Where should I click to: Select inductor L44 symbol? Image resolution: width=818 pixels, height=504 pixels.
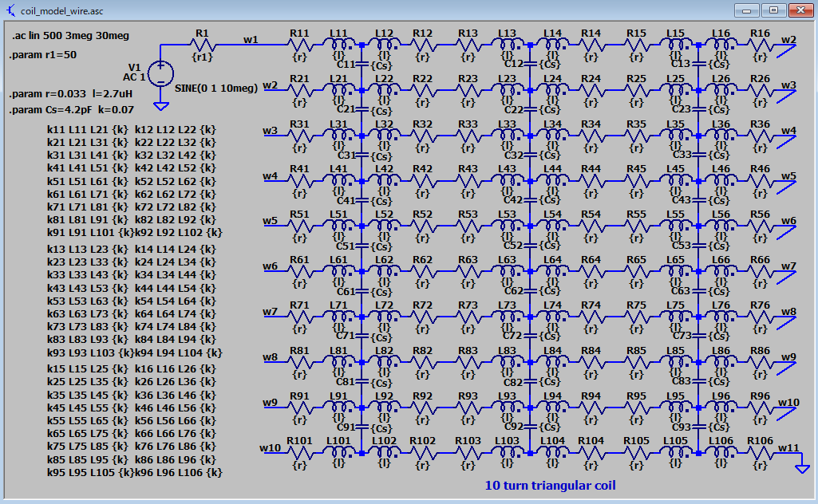553,181
